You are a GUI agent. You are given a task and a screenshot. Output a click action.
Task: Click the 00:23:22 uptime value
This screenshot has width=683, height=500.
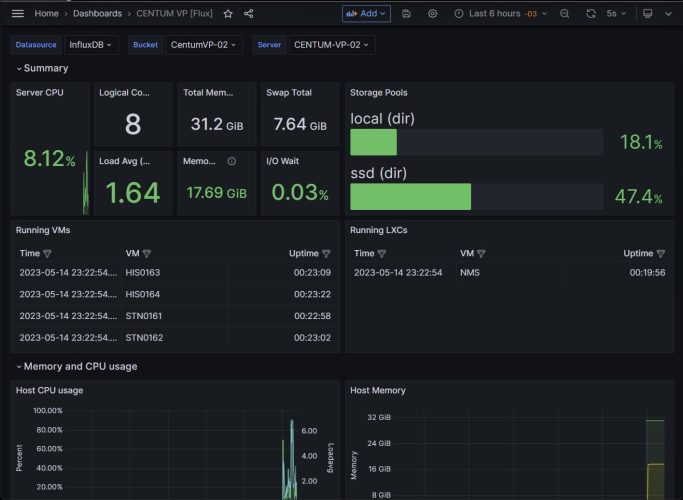[x=312, y=294]
